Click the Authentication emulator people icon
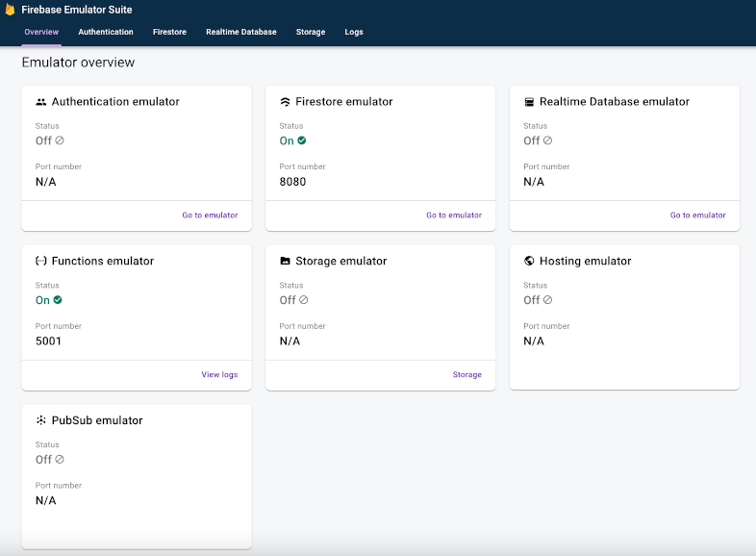The width and height of the screenshot is (756, 556). (41, 102)
